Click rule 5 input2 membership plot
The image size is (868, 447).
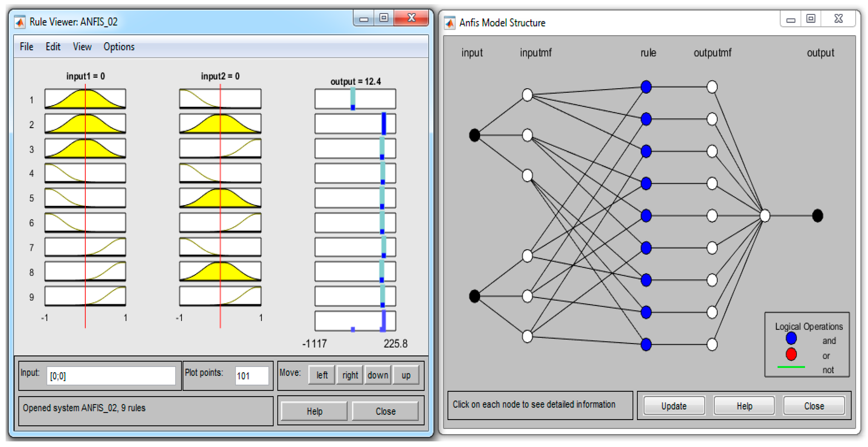coord(220,198)
